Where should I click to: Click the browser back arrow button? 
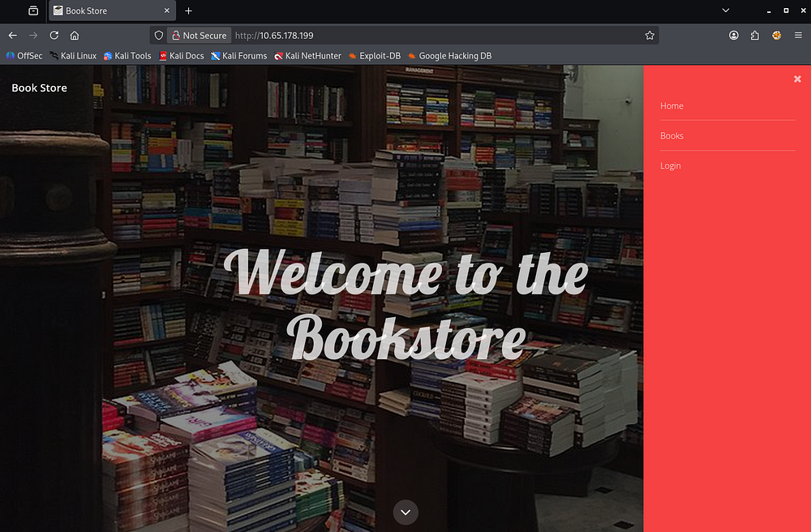(x=12, y=36)
